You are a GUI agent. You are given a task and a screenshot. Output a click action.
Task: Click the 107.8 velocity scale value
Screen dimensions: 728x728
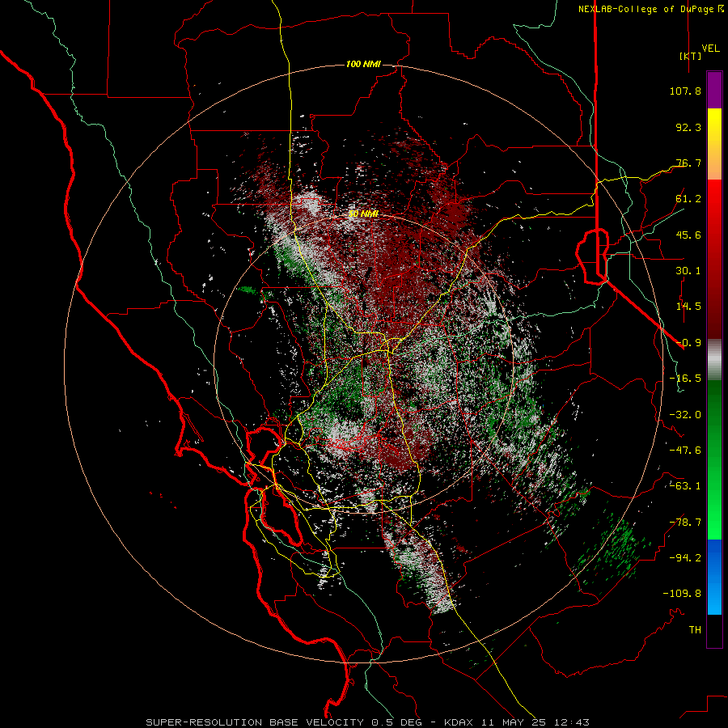[685, 91]
